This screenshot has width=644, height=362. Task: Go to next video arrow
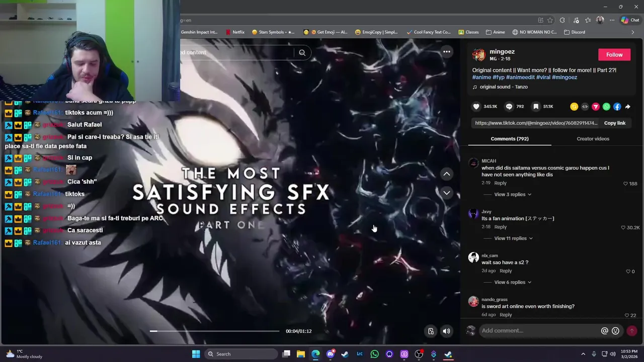(x=447, y=193)
